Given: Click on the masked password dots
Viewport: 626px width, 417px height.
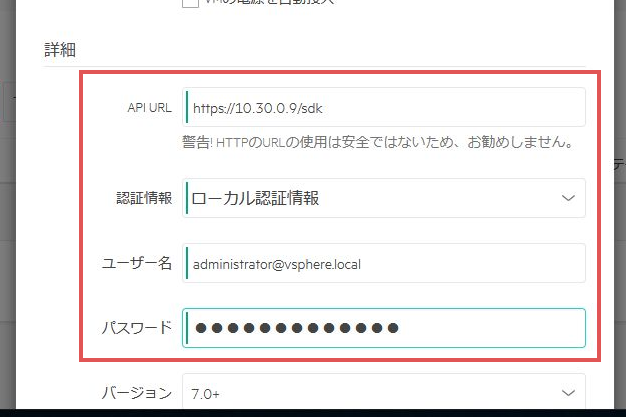Looking at the screenshot, I should point(297,327).
